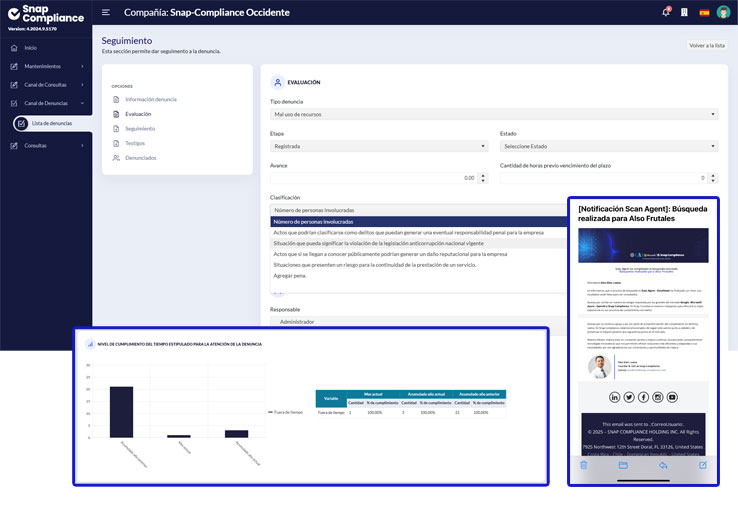738x507 pixels.
Task: Click the Consultas sidebar icon
Action: coord(14,145)
